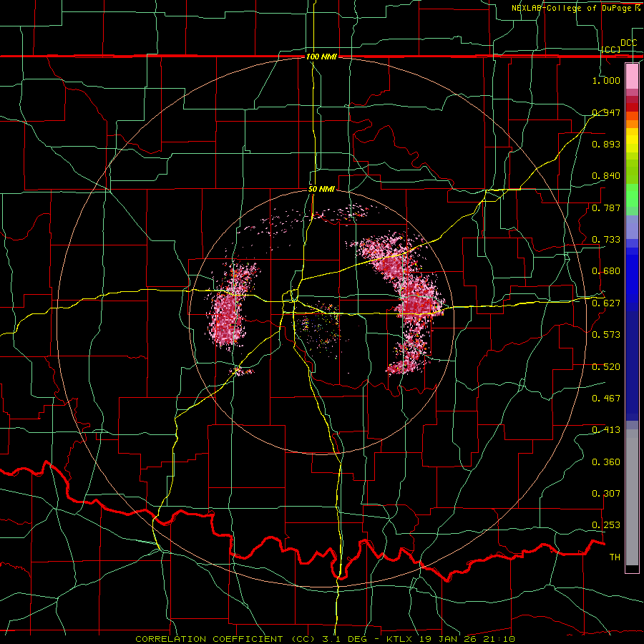Select the 0.253 scale value
Viewport: 644px width, 644px height.
point(606,525)
